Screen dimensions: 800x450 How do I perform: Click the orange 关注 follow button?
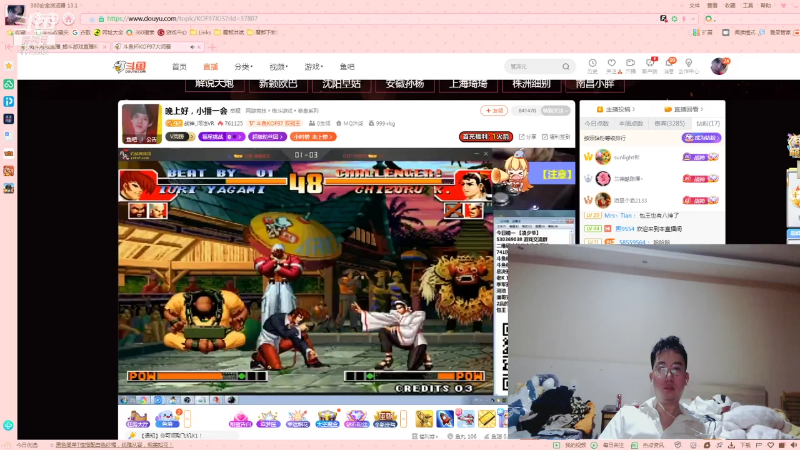[494, 110]
